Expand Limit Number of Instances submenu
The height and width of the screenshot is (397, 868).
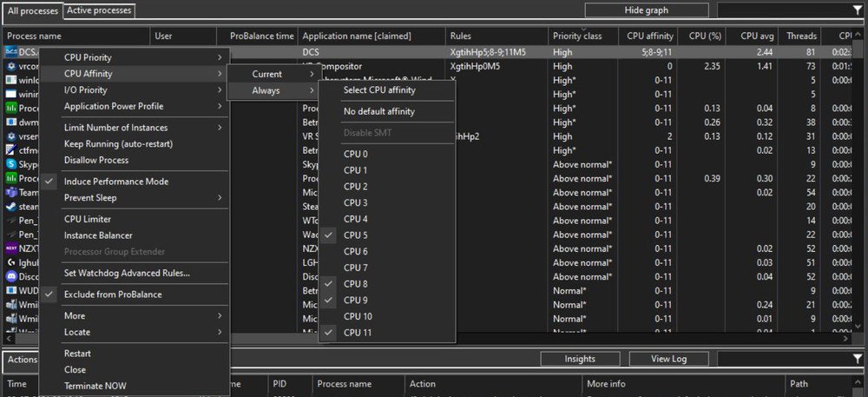pos(135,128)
